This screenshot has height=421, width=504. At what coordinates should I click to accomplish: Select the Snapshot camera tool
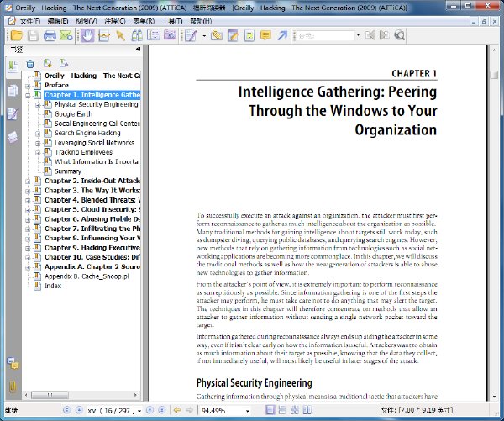tap(170, 35)
